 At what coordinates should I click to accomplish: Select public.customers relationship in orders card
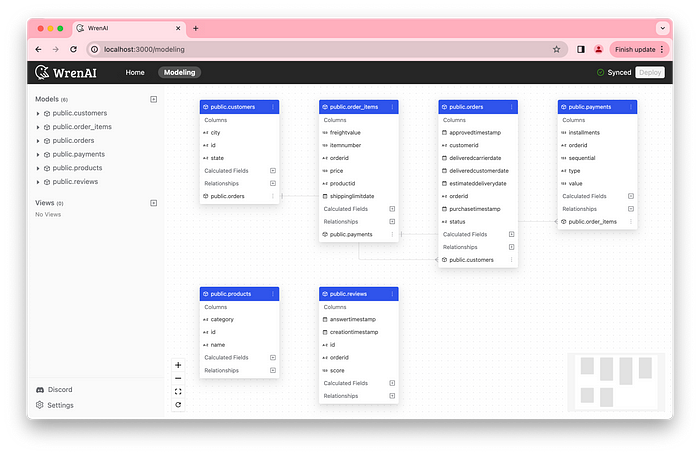[x=478, y=260]
